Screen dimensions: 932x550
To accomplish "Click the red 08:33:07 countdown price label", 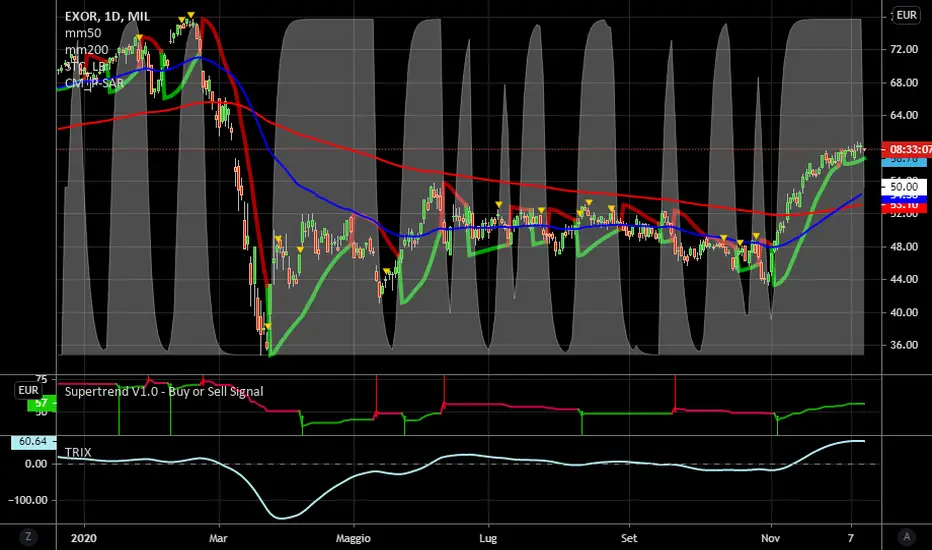I will click(x=908, y=149).
